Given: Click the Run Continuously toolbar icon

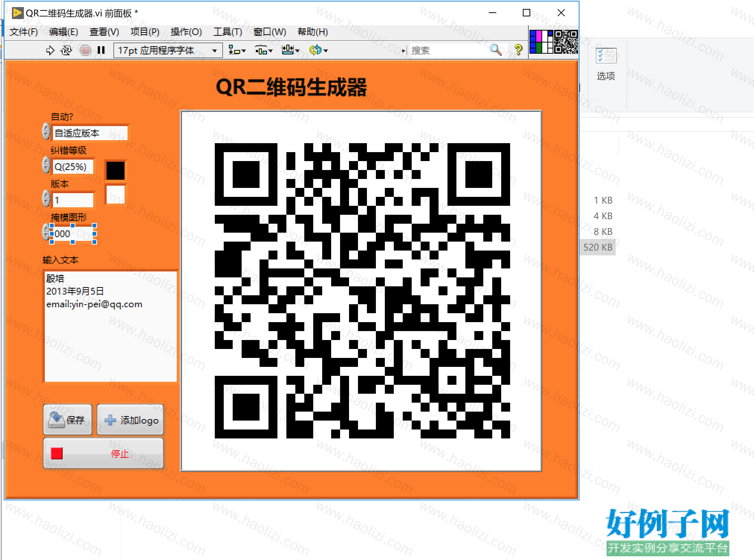Looking at the screenshot, I should pyautogui.click(x=66, y=50).
